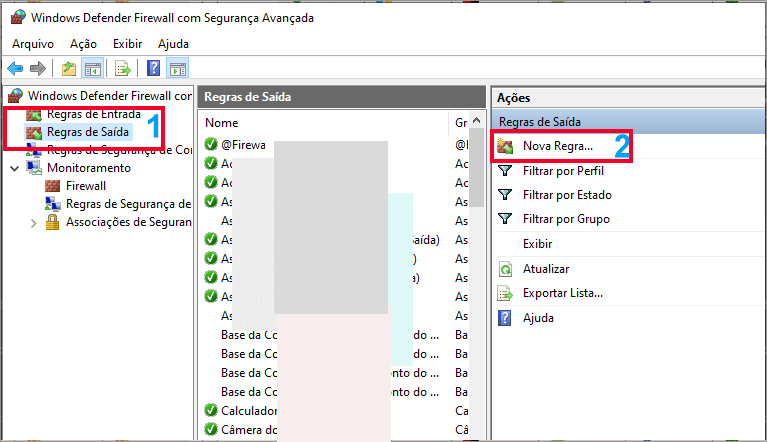This screenshot has height=442, width=767.
Task: Open the Exibir submenu in Ações pane
Action: pos(537,243)
